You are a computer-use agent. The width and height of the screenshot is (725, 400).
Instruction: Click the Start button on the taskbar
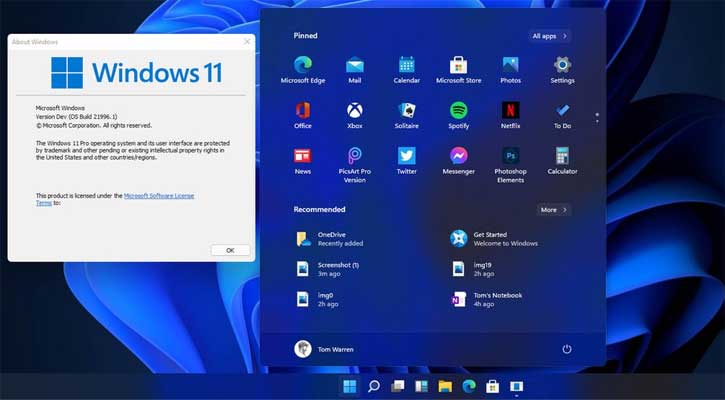pyautogui.click(x=350, y=386)
